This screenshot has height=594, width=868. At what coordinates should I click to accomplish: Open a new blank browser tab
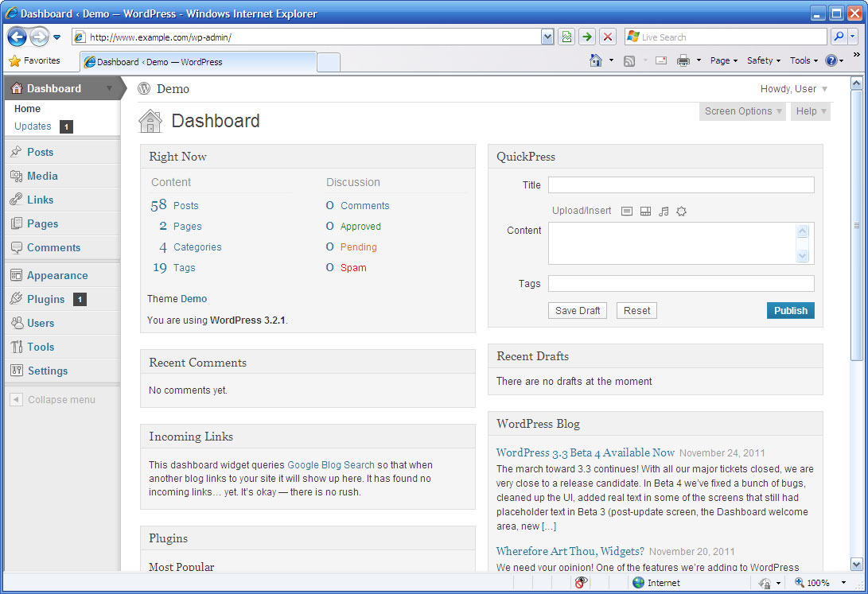tap(329, 63)
